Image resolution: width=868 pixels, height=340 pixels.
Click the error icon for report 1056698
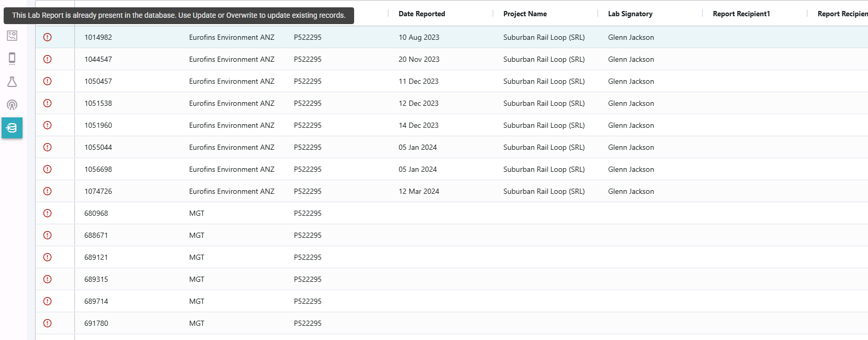click(47, 169)
